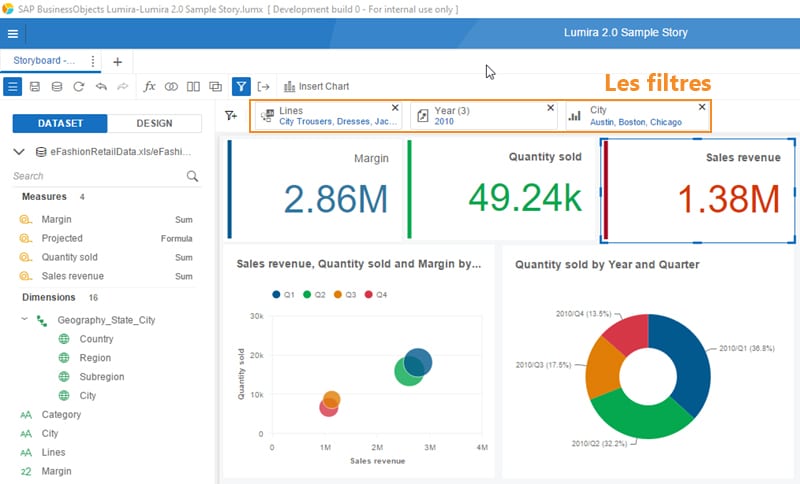Open the Year (3) filter chip

pos(484,116)
